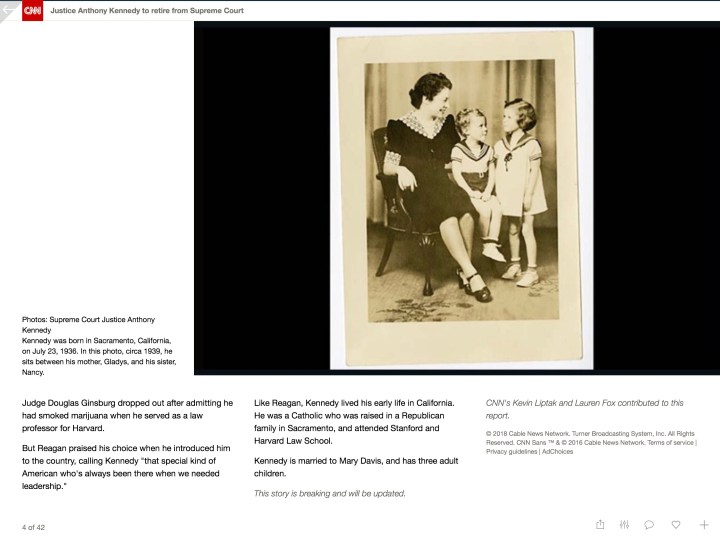Open comments via the speech bubble icon
Screen dimensions: 720x539
pos(649,524)
